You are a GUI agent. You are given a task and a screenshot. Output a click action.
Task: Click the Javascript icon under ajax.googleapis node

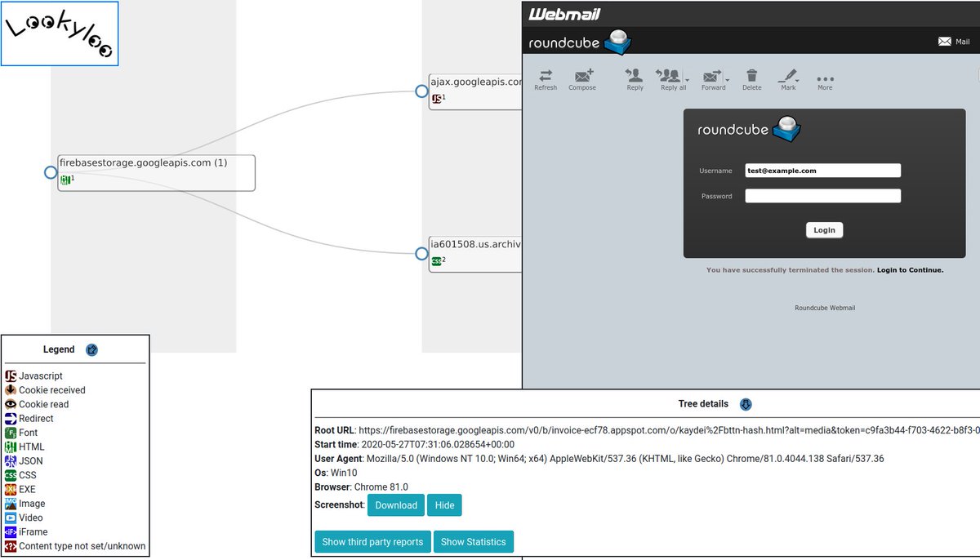[437, 99]
